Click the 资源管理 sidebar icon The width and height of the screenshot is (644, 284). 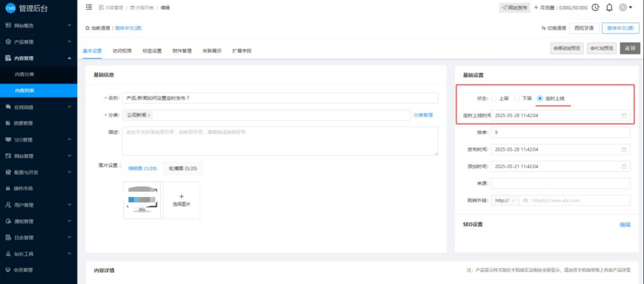pyautogui.click(x=8, y=123)
